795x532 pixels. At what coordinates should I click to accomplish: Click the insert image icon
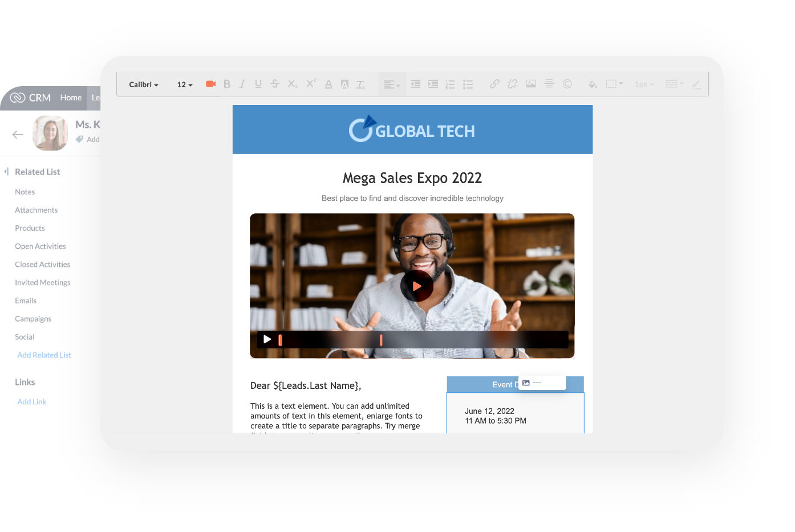coord(531,84)
